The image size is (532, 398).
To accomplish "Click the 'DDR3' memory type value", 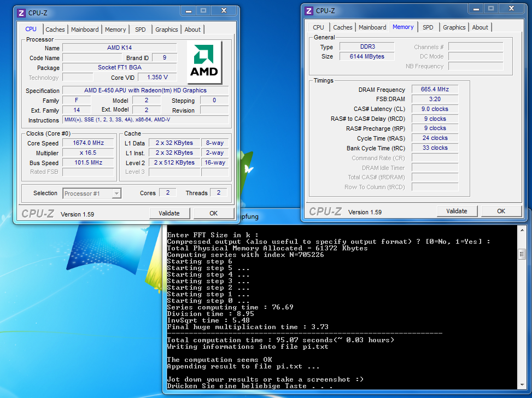I will 367,47.
